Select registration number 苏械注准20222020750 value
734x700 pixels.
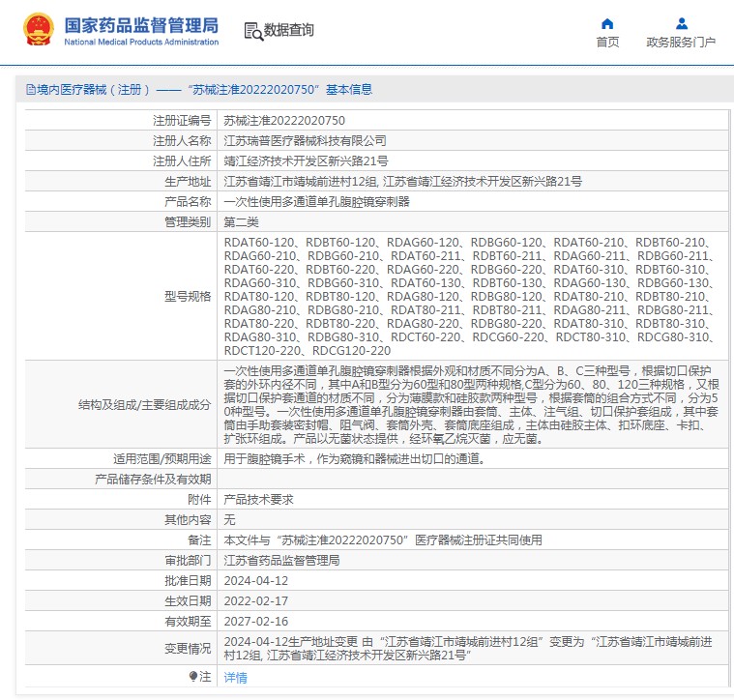[x=284, y=121]
